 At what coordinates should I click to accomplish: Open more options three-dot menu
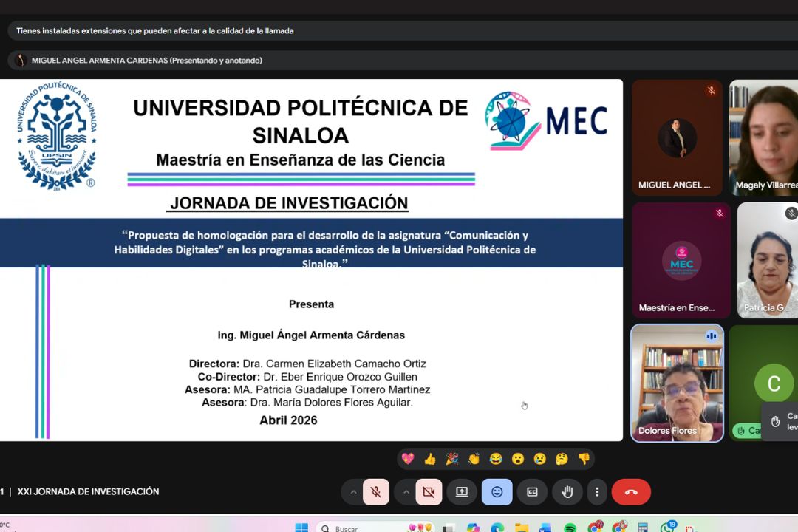pos(597,492)
